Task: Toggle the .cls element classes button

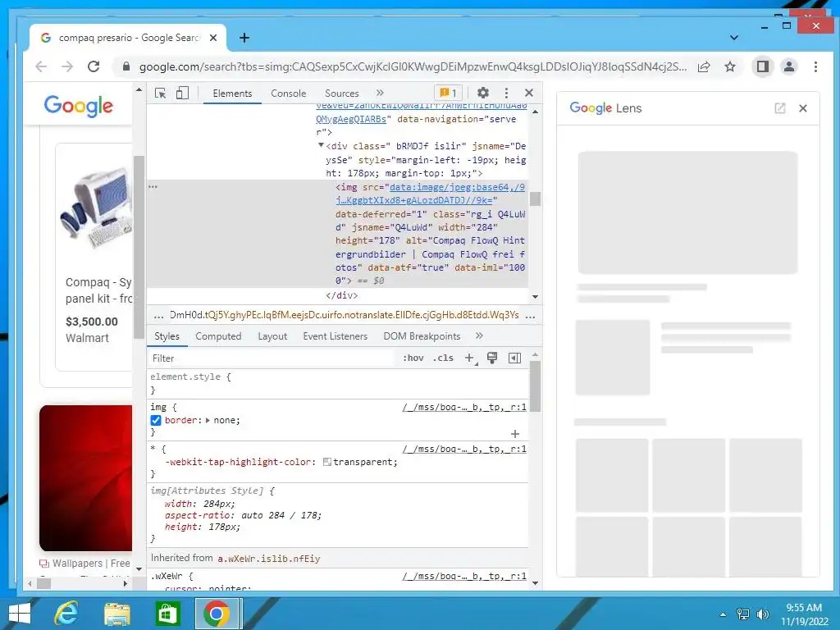Action: click(443, 358)
